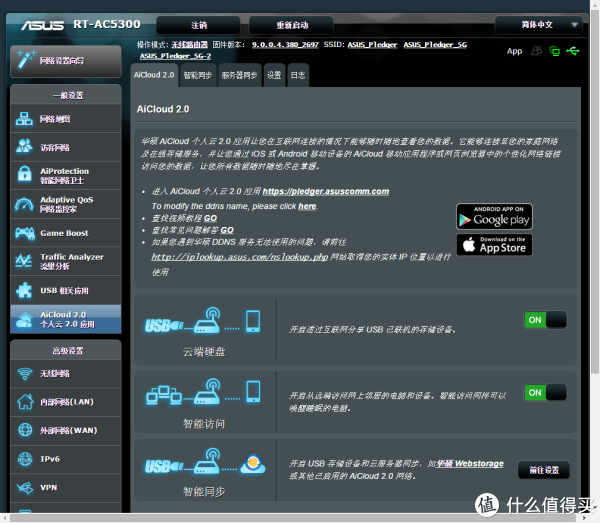This screenshot has width=600, height=523.
Task: Click the smart access computers illustration
Action: point(203,392)
